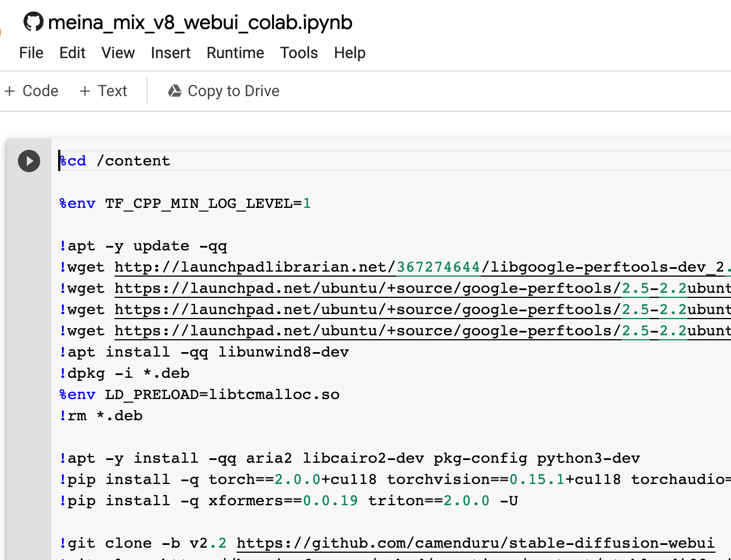Click the plus icon next to Text
The width and height of the screenshot is (731, 560).
pos(85,91)
